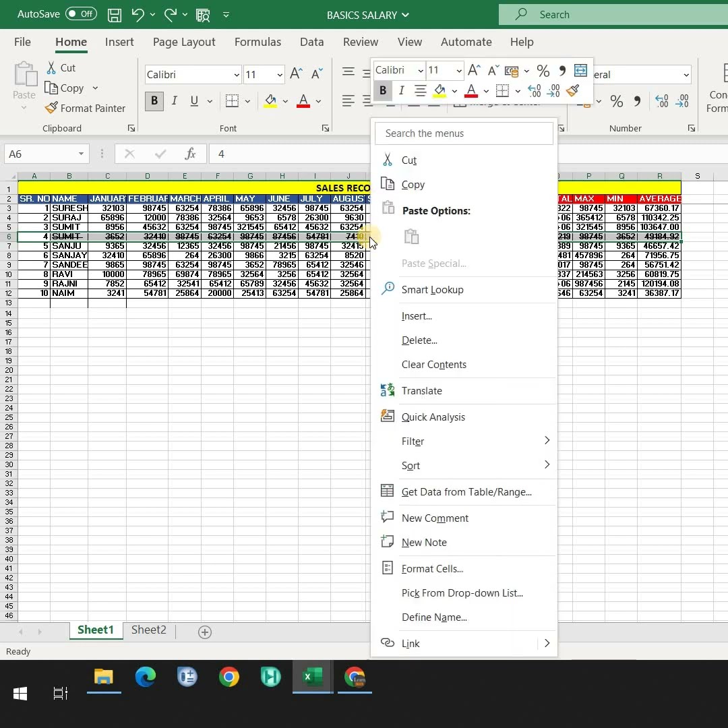Toggle Italic in the floating mini toolbar

401,90
